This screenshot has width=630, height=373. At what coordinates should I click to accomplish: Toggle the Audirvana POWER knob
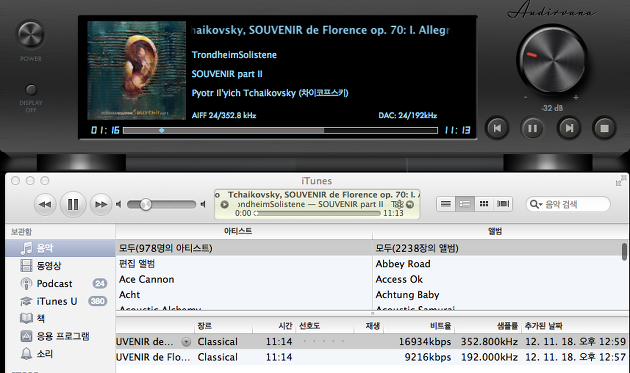click(x=31, y=35)
